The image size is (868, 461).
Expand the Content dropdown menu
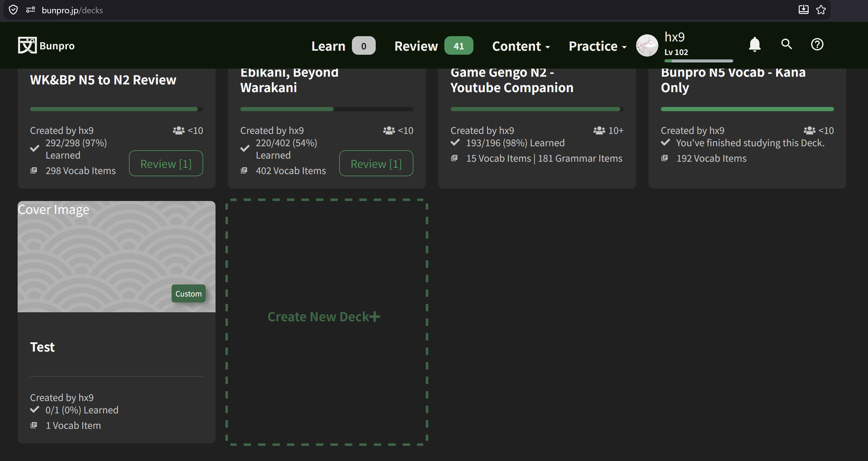coord(521,46)
